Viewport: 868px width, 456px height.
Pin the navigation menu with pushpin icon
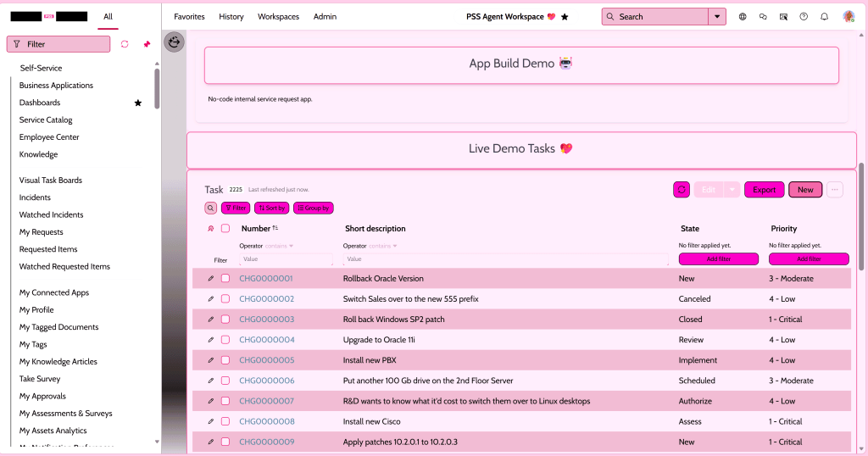[x=147, y=44]
